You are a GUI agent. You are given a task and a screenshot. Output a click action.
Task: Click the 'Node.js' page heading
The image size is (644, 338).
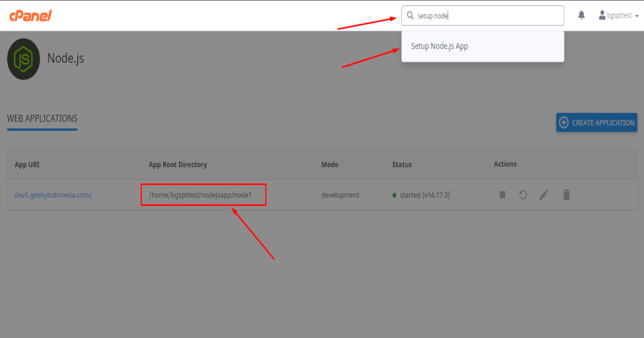click(65, 58)
